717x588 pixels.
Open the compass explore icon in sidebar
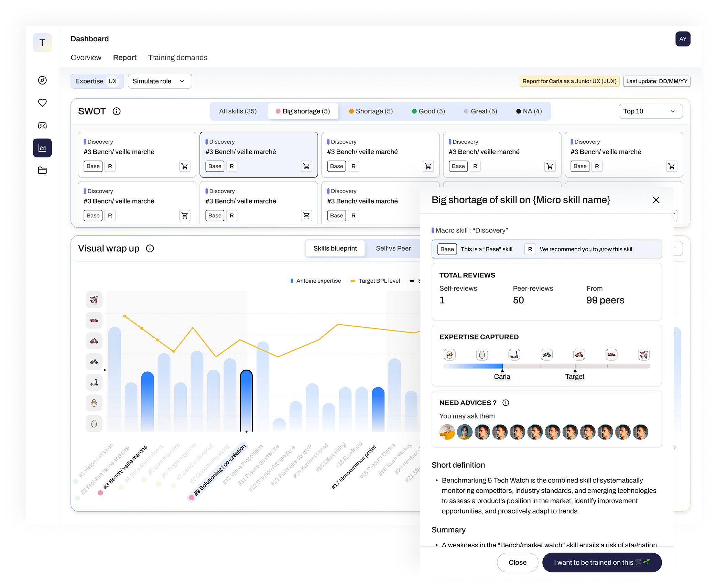42,80
